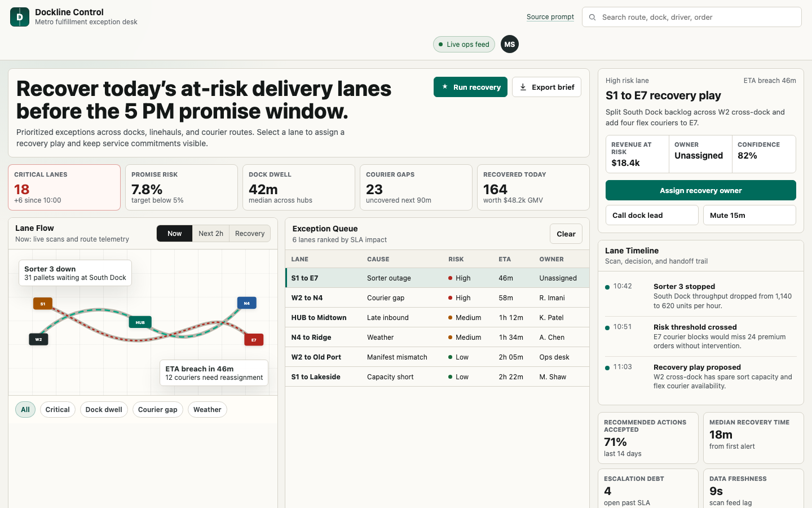812x508 pixels.
Task: Switch Lane Flow to Recovery view
Action: click(x=250, y=234)
